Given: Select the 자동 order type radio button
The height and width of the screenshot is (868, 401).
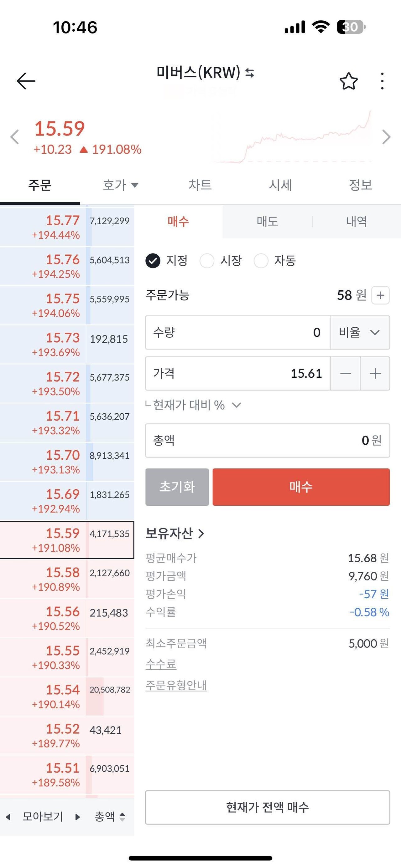Looking at the screenshot, I should pos(261,260).
